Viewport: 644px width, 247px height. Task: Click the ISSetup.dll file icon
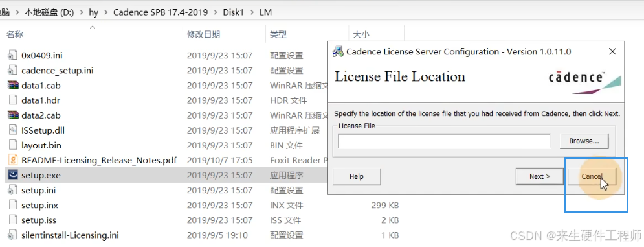13,130
